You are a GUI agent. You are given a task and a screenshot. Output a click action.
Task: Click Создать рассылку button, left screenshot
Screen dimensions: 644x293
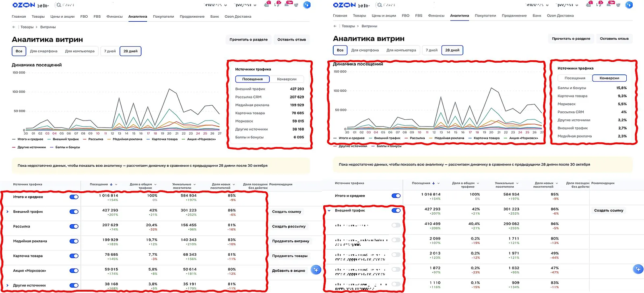289,226
